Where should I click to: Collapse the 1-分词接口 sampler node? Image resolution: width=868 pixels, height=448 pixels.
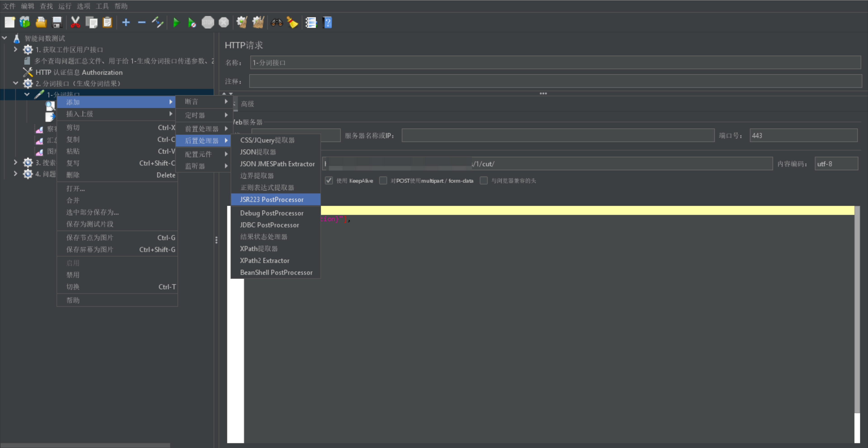27,95
